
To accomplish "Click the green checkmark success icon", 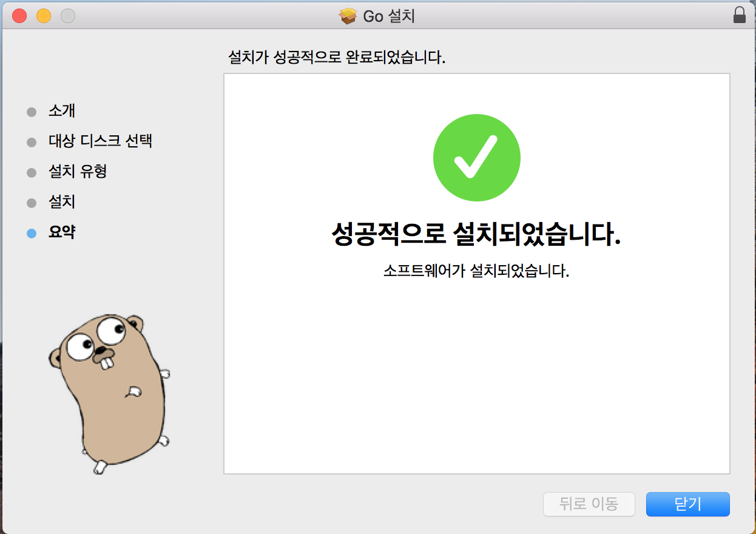I will (x=476, y=157).
